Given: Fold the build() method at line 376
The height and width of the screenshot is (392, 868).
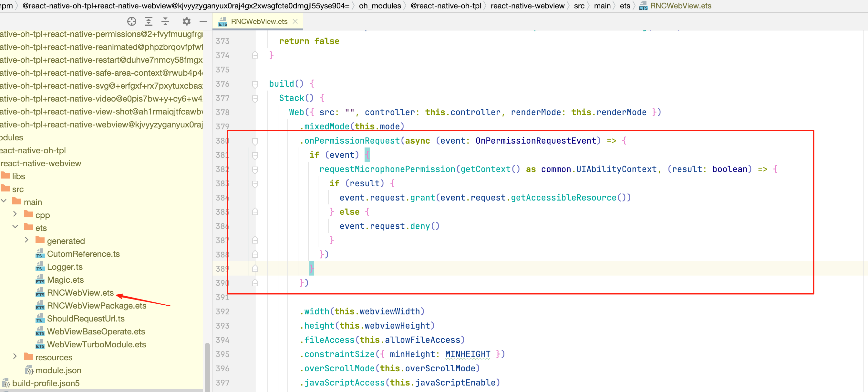Looking at the screenshot, I should tap(255, 84).
